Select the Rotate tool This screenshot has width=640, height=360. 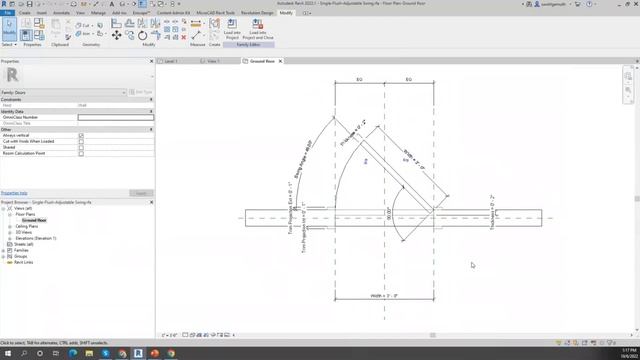click(142, 36)
